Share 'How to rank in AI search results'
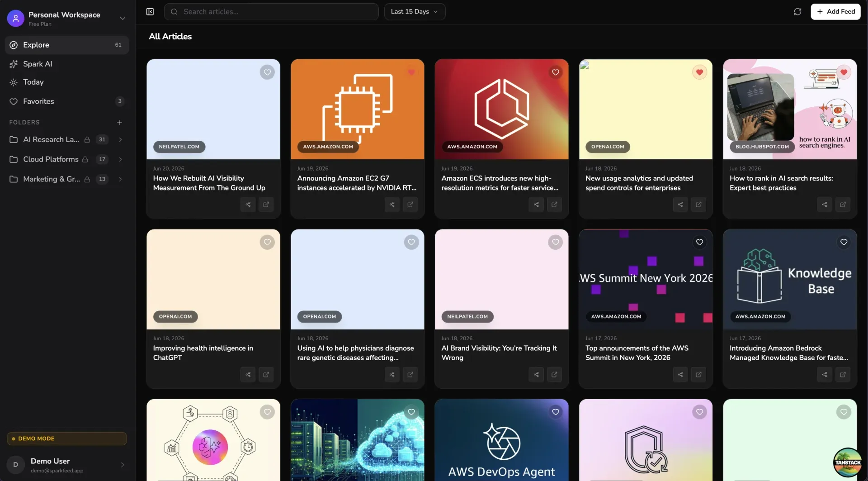The image size is (868, 481). coord(825,205)
